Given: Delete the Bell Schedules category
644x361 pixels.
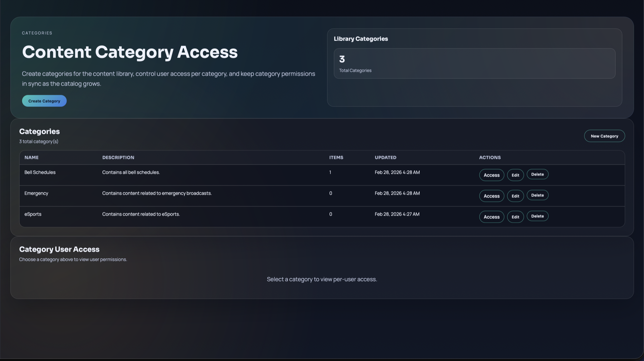Looking at the screenshot, I should 537,174.
